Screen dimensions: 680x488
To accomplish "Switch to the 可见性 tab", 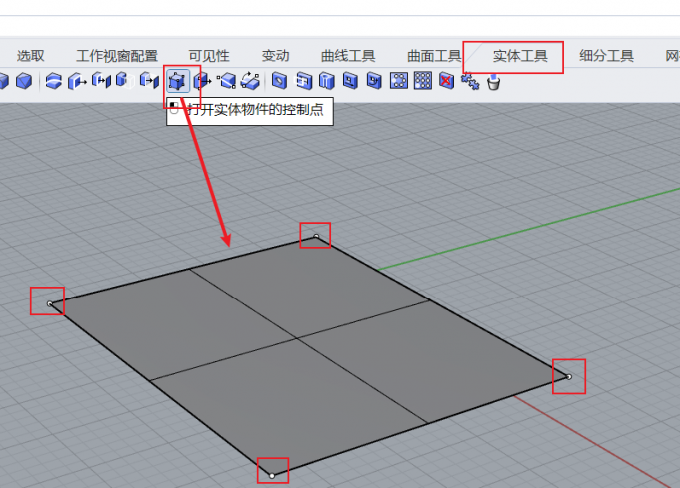I will 209,56.
